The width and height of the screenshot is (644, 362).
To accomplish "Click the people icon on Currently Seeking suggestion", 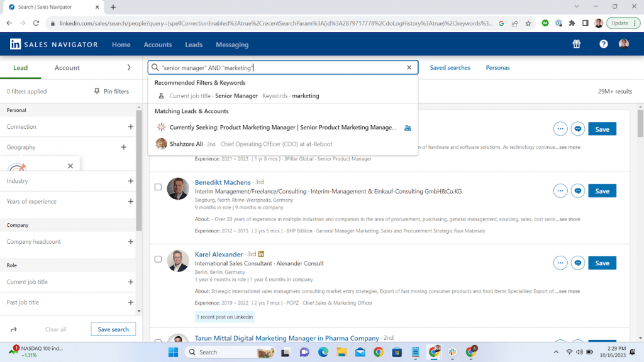I will 408,128.
